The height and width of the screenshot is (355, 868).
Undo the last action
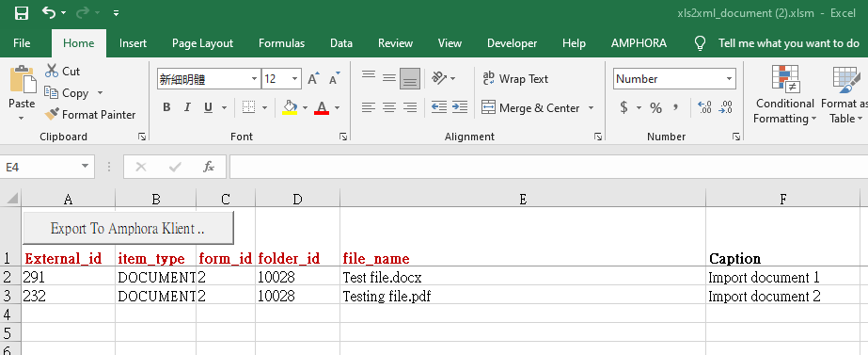[x=49, y=12]
